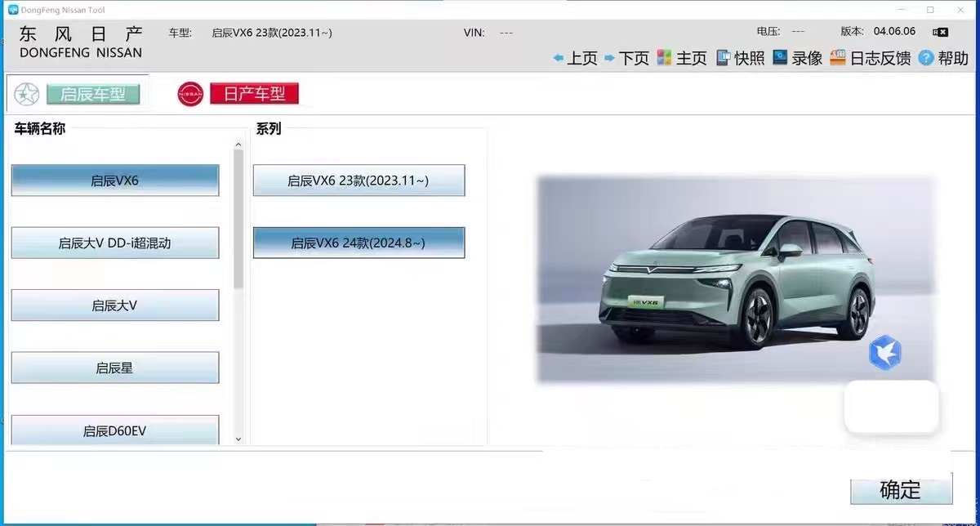
Task: Click the 车辆名称 heading
Action: (x=40, y=128)
